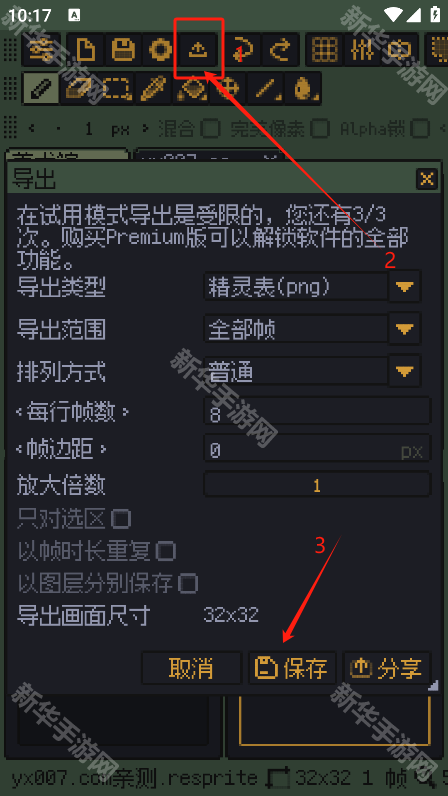This screenshot has width=448, height=796.
Task: Enable the 只对选区 checkbox
Action: click(x=121, y=519)
